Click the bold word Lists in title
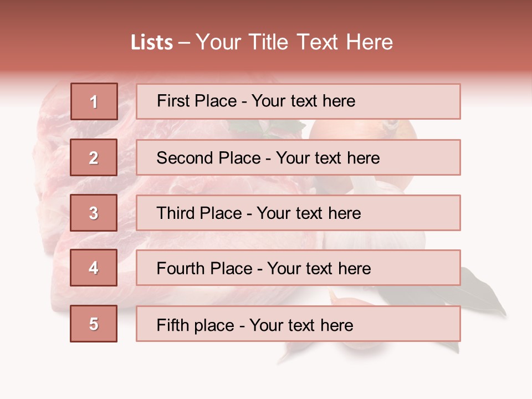This screenshot has height=399, width=532. [151, 43]
